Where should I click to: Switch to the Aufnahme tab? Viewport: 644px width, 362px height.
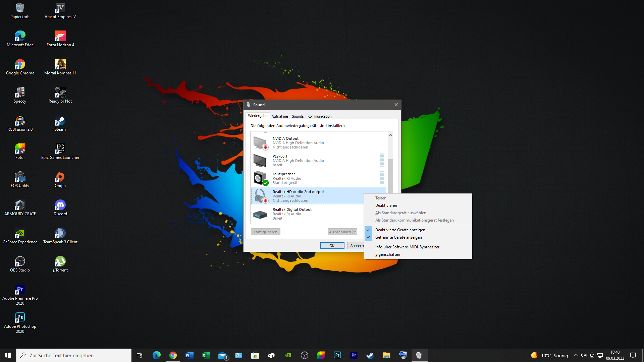coord(279,116)
